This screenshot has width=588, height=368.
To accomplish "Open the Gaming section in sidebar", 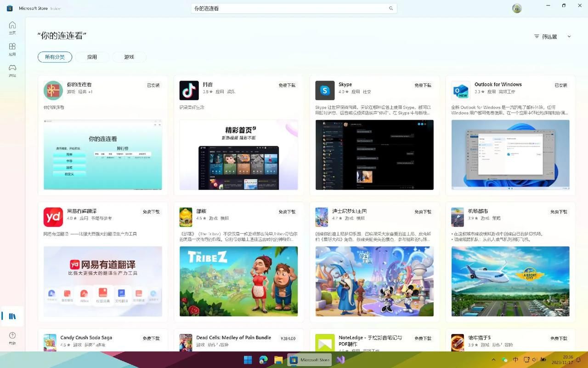I will [12, 70].
